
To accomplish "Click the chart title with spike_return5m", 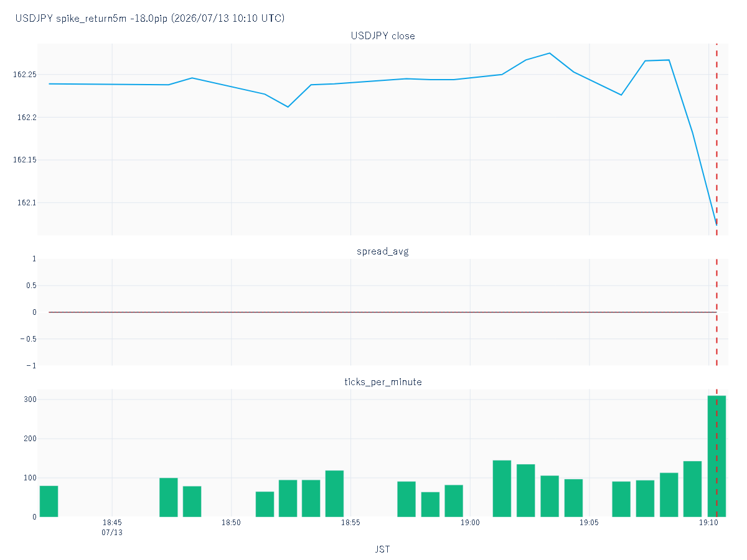I will 150,19.
